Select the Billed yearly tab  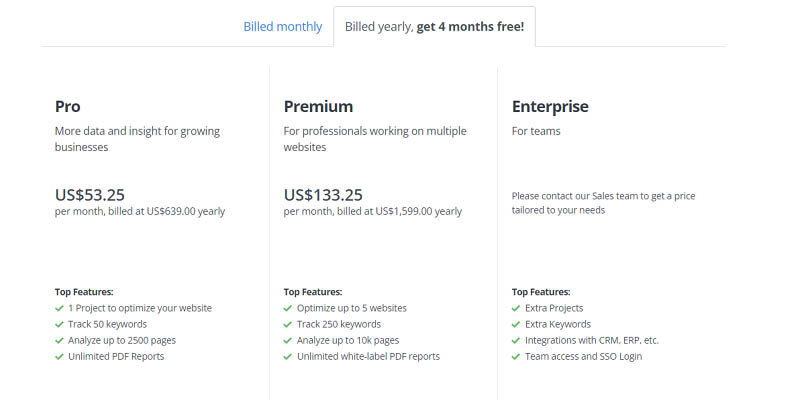click(434, 27)
